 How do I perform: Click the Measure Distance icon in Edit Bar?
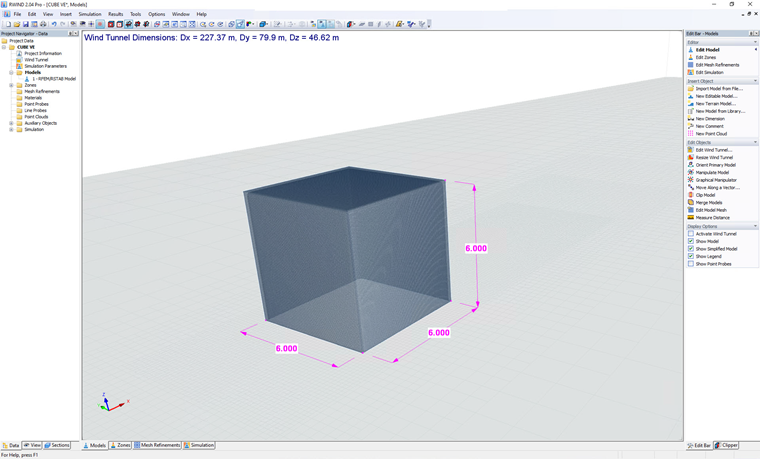(691, 218)
